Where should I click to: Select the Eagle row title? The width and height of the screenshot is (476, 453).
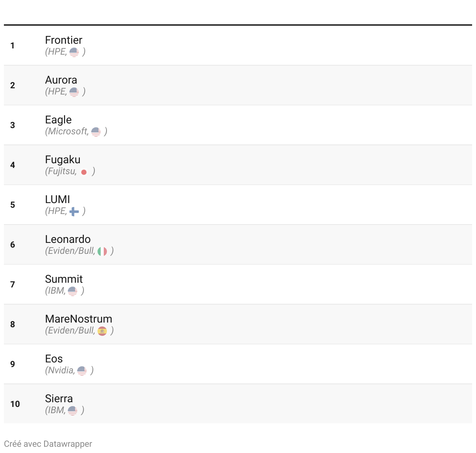click(59, 120)
